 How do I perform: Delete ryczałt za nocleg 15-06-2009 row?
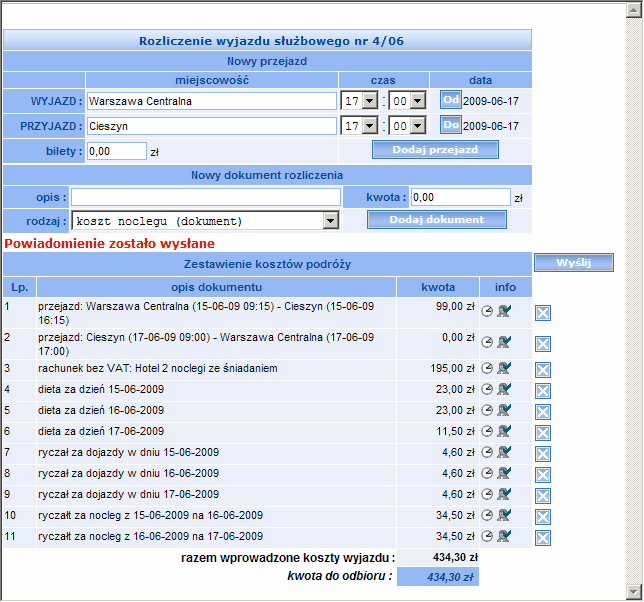coord(543,517)
